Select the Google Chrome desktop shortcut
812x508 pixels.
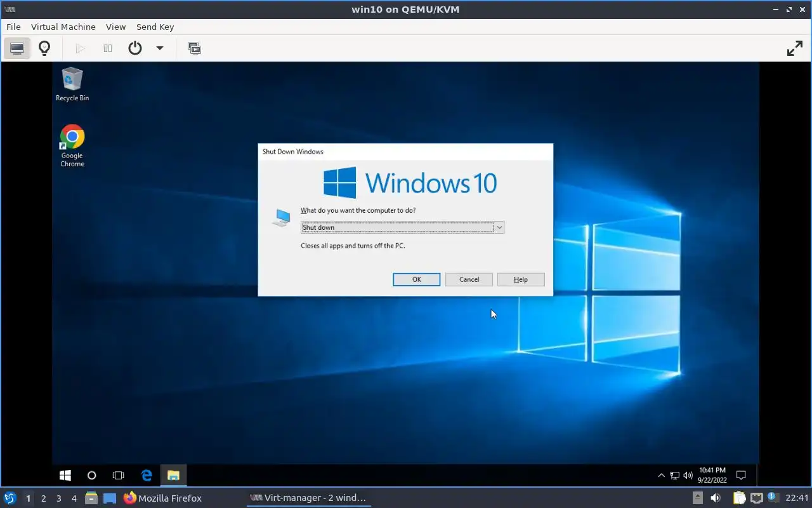[72, 146]
